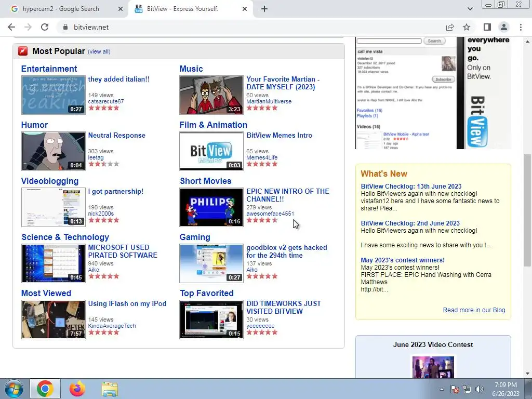Visit the awesomeface4551 channel
532x399 pixels.
(270, 214)
